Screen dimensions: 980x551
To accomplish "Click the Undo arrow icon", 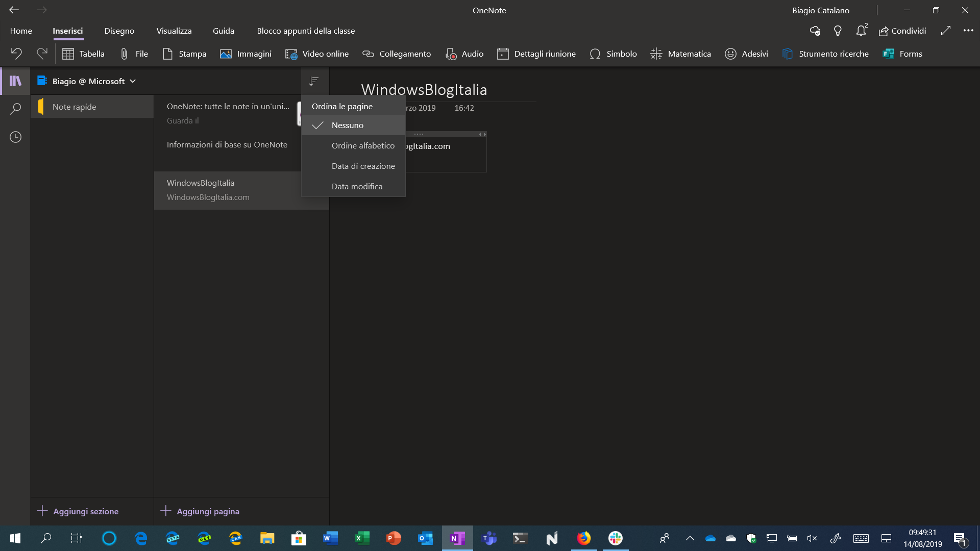I will click(x=16, y=54).
